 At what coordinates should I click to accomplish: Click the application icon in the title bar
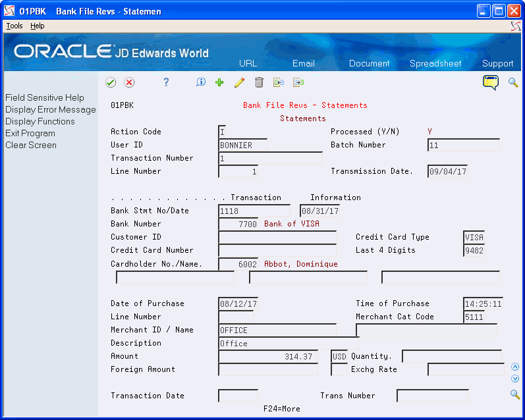pyautogui.click(x=9, y=11)
